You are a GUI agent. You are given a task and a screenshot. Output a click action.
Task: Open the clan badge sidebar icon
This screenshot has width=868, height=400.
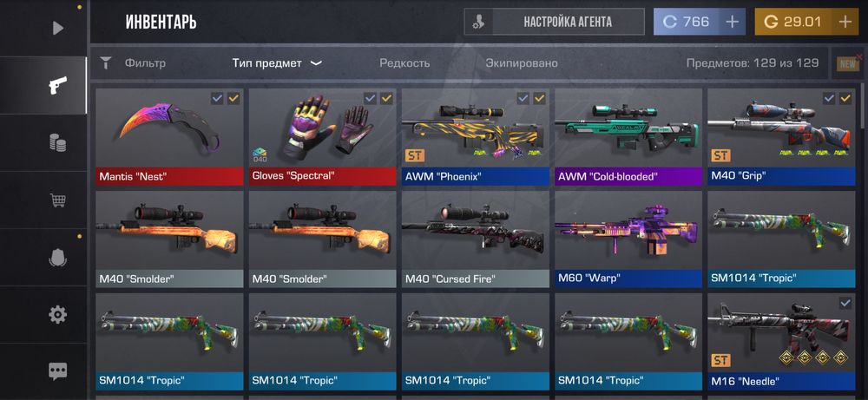click(57, 257)
